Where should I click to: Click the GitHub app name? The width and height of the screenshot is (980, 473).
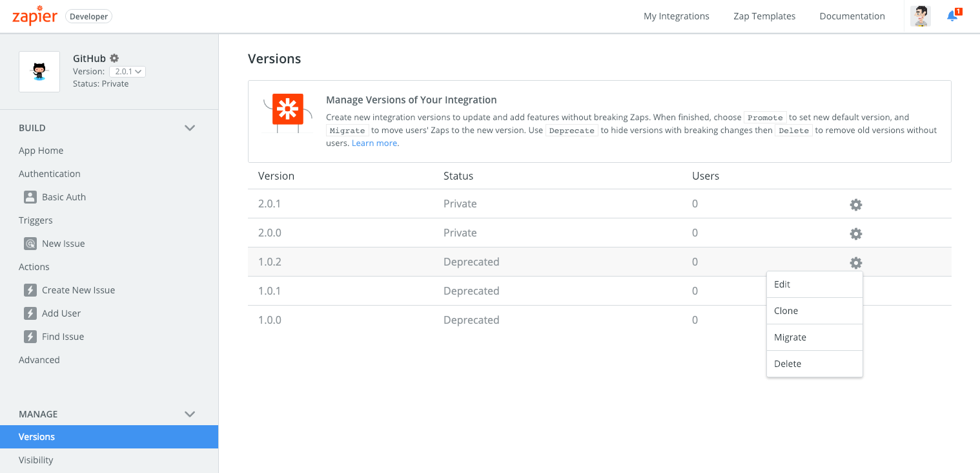89,58
